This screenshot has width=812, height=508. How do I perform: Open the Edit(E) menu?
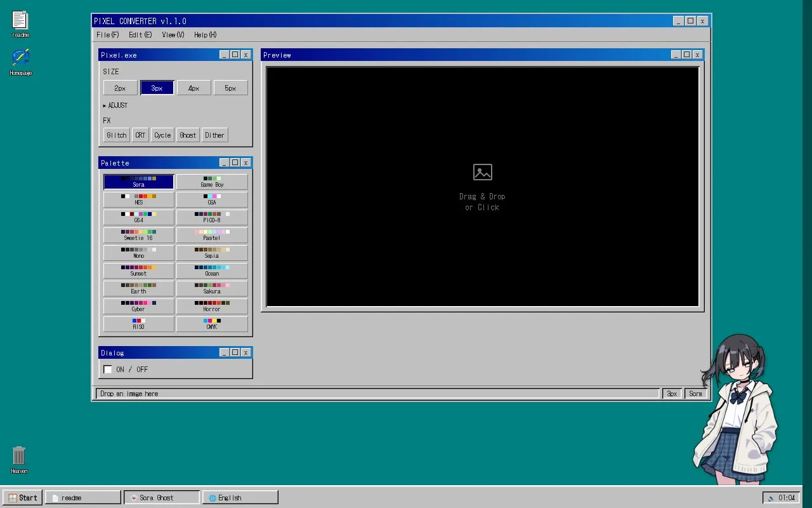click(140, 35)
